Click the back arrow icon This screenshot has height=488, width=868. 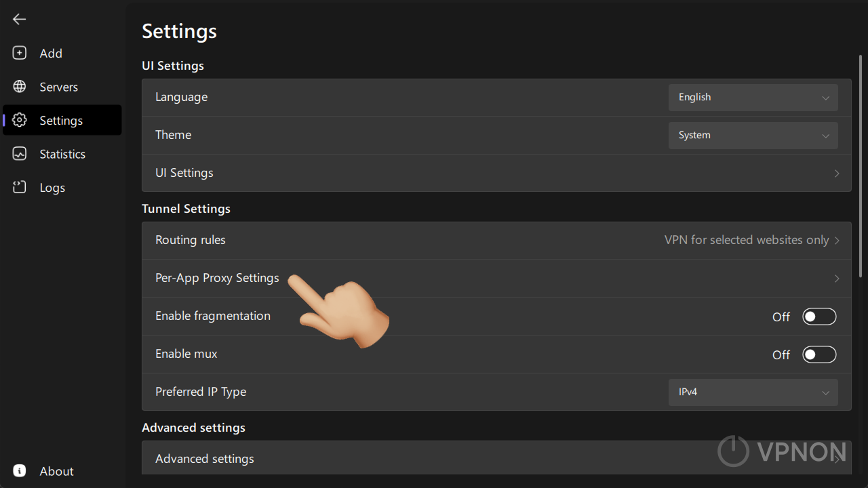tap(19, 19)
